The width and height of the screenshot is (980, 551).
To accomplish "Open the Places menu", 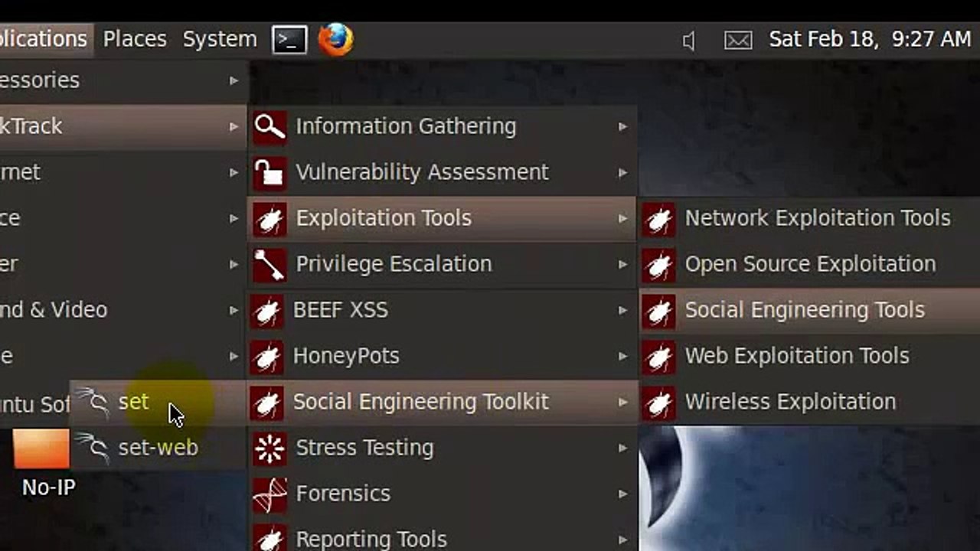I will [x=135, y=40].
